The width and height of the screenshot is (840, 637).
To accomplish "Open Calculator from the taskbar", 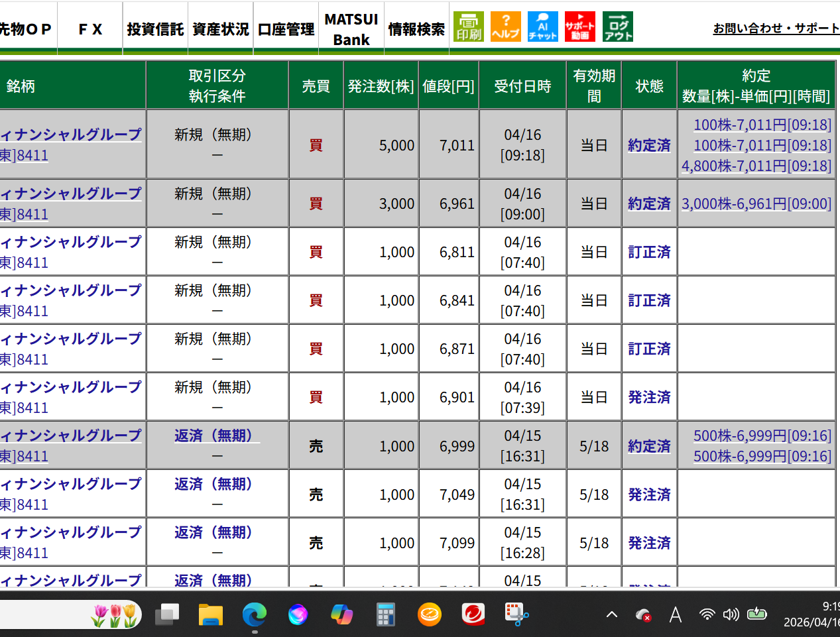I will [x=386, y=614].
